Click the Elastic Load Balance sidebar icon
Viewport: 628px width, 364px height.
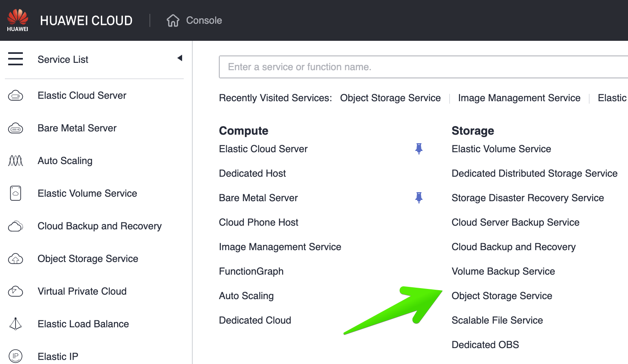[16, 324]
